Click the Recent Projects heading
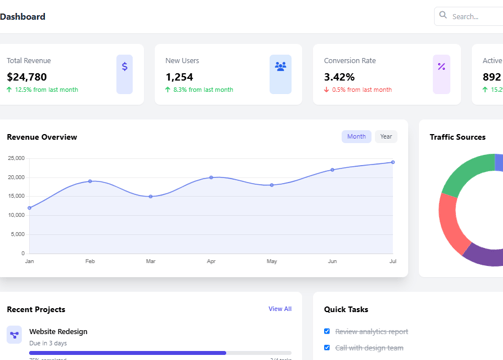503x360 pixels. pyautogui.click(x=36, y=309)
